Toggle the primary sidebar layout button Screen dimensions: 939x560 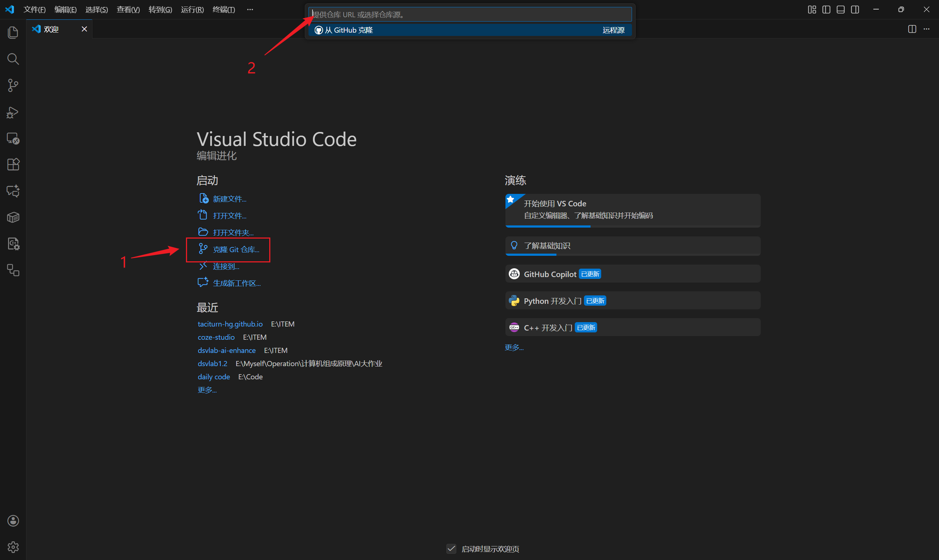(826, 10)
